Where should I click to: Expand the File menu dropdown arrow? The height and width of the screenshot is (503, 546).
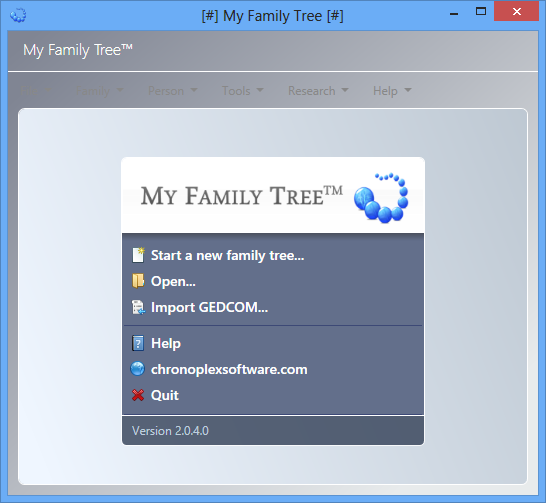(48, 90)
